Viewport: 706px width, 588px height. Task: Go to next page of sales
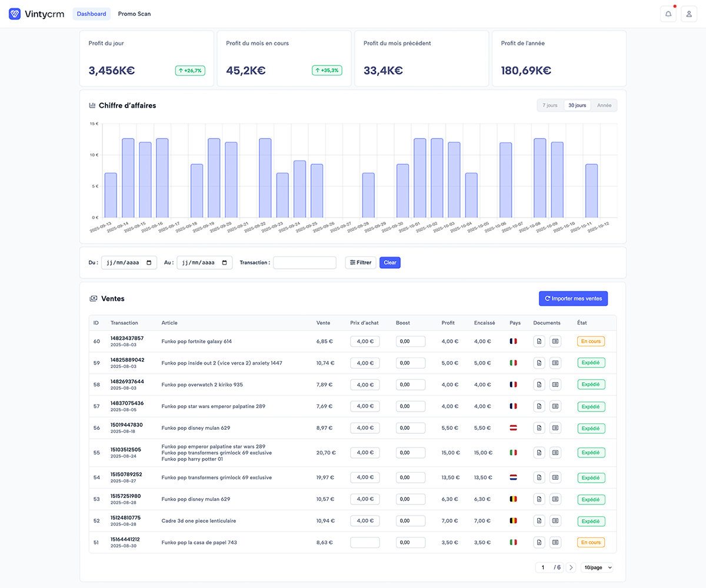[x=571, y=567]
